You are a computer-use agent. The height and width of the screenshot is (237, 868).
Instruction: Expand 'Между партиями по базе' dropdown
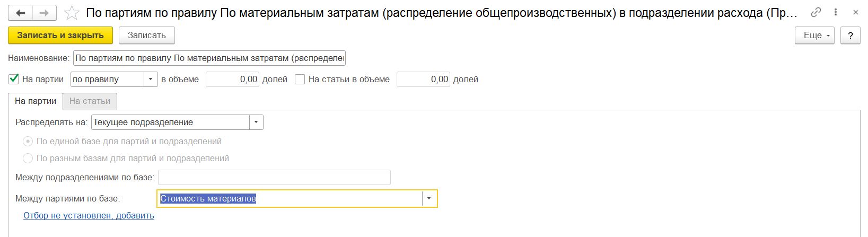[x=429, y=199]
